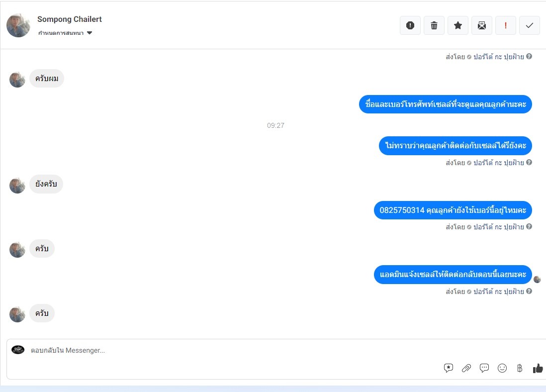Click the help icon beside the topmost sender label

(529, 56)
